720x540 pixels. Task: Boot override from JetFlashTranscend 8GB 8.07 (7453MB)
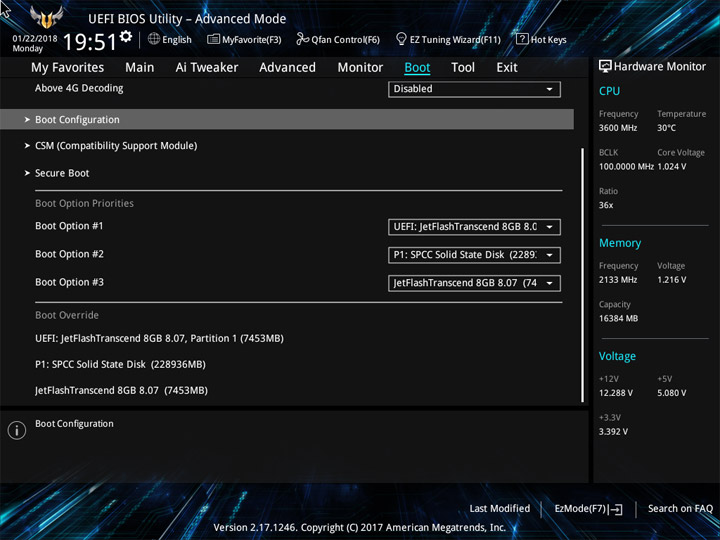click(x=121, y=391)
